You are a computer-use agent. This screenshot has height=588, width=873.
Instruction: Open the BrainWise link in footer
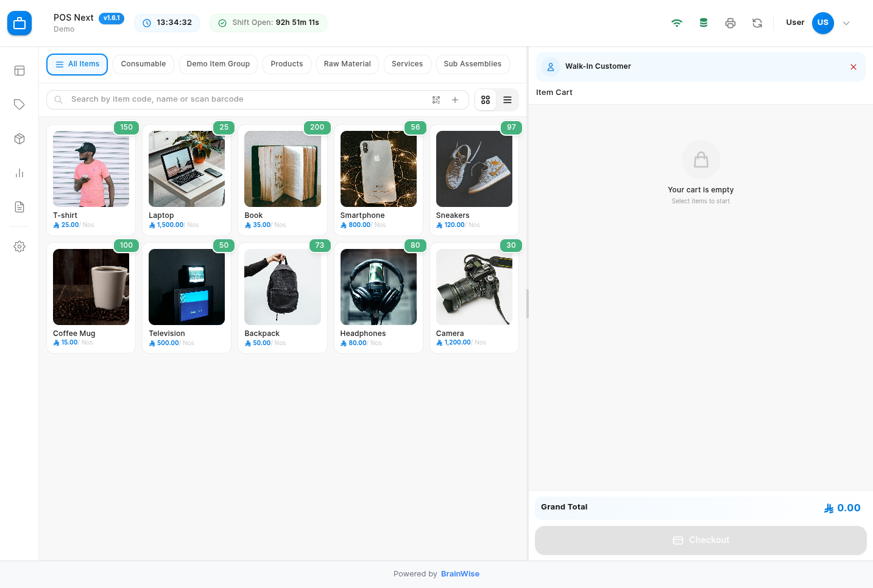[460, 574]
